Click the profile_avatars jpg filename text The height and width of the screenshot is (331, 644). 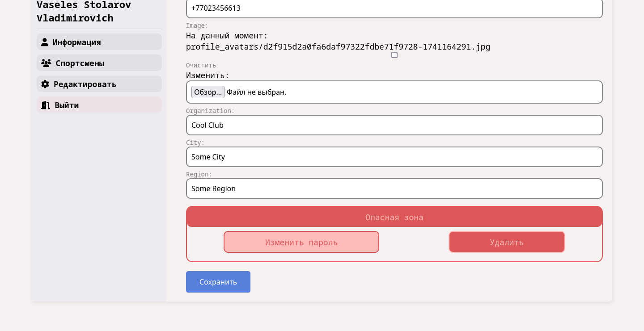338,46
